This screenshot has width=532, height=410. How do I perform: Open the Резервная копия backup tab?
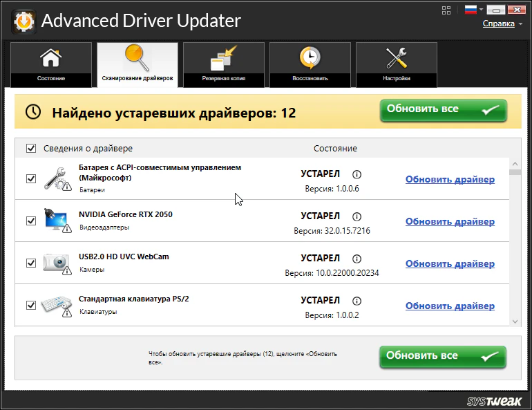(x=223, y=64)
